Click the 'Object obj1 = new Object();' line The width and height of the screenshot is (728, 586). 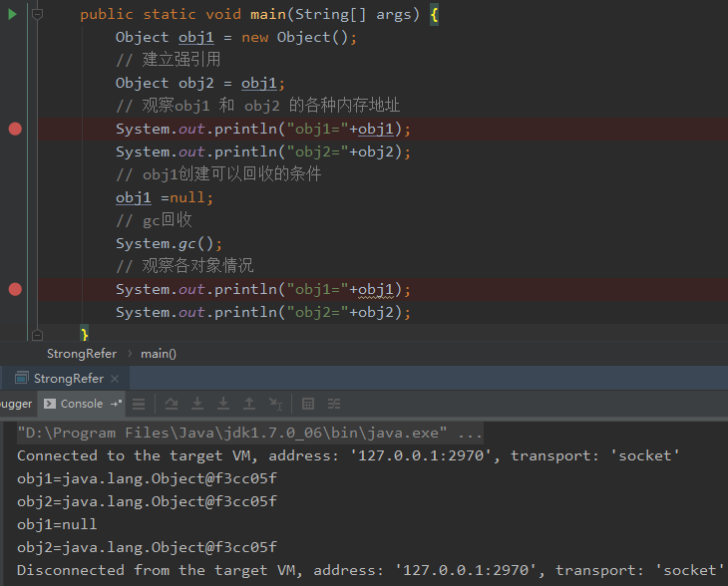[x=236, y=37]
